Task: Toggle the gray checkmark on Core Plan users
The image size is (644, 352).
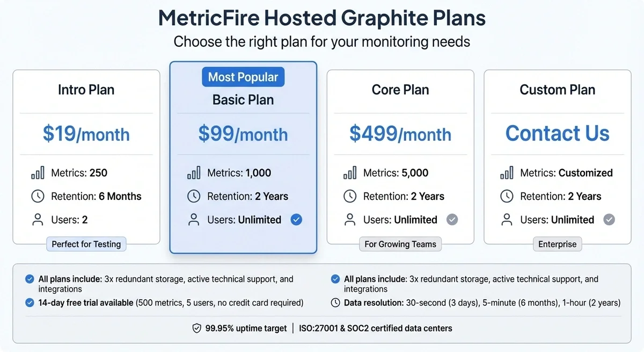Action: click(452, 219)
